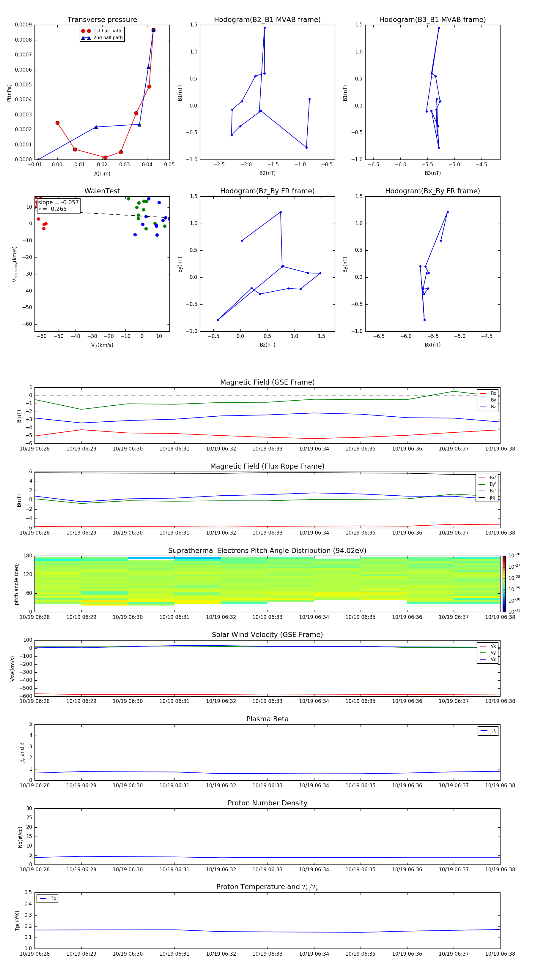Viewport: 535px width, 980px height.
Task: Click the 'Hodogram(Bx_By FR frame)' title
Action: tap(432, 191)
